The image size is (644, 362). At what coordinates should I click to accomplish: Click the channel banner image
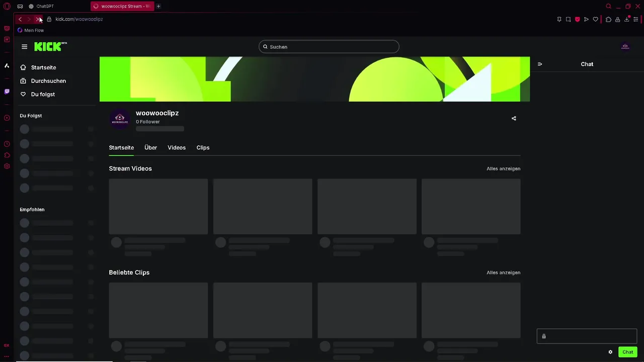tap(314, 79)
